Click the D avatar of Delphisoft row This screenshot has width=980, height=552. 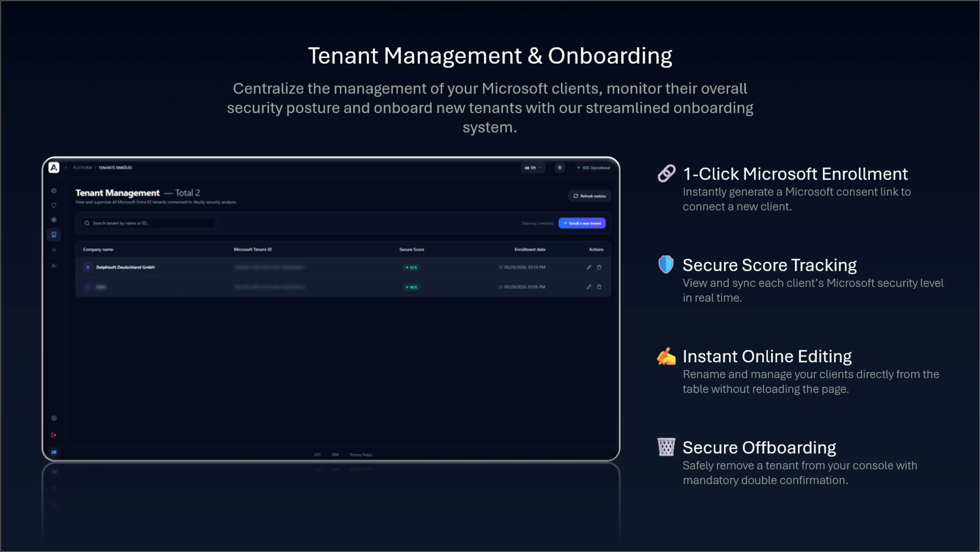pyautogui.click(x=88, y=267)
